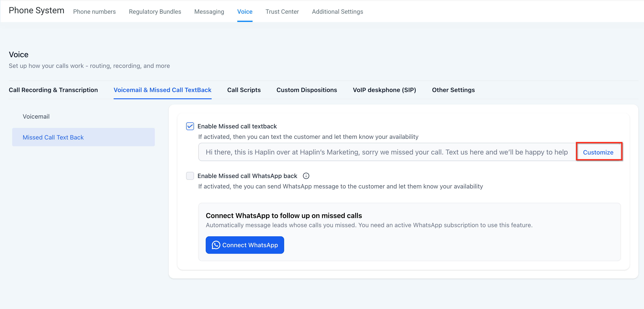This screenshot has height=309, width=644.
Task: Open VoIP deskphone (SIP) tab
Action: (x=384, y=90)
